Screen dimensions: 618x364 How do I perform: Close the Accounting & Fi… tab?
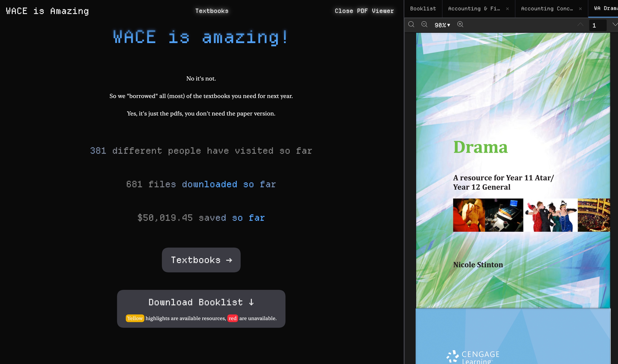coord(507,9)
